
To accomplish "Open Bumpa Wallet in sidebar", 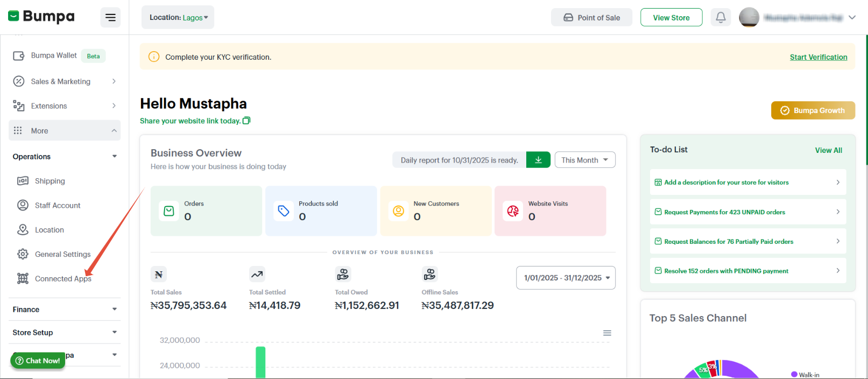I will 54,55.
